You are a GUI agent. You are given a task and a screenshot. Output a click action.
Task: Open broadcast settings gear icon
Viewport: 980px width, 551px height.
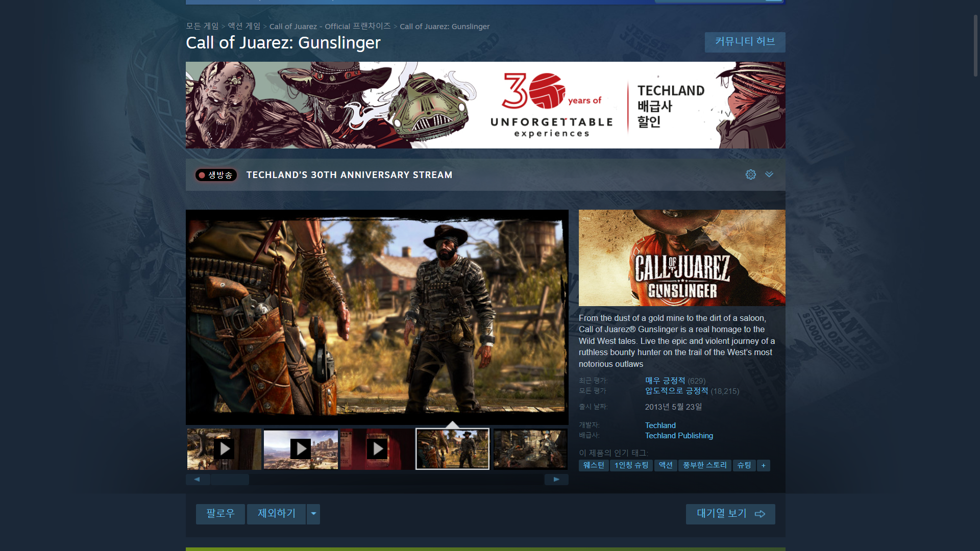[750, 174]
